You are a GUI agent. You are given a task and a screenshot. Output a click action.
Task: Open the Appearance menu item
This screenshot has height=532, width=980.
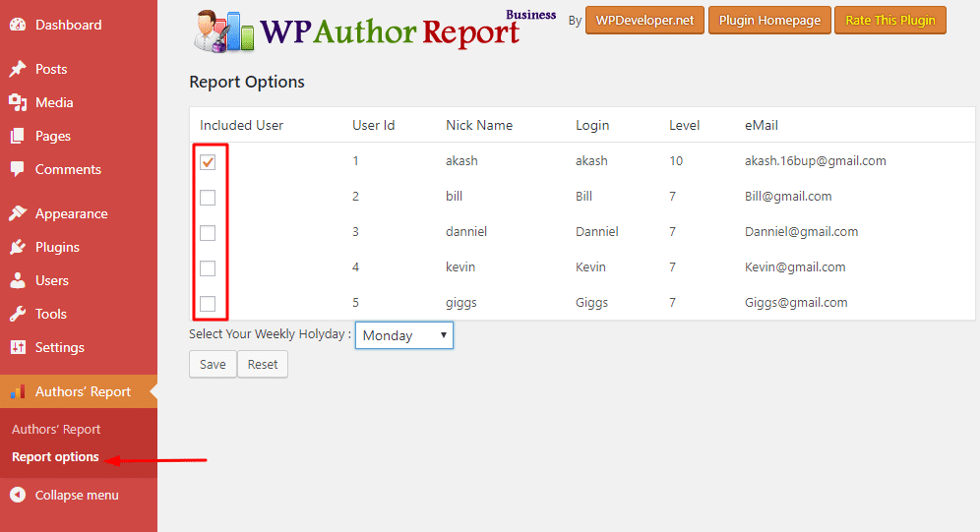(x=72, y=213)
